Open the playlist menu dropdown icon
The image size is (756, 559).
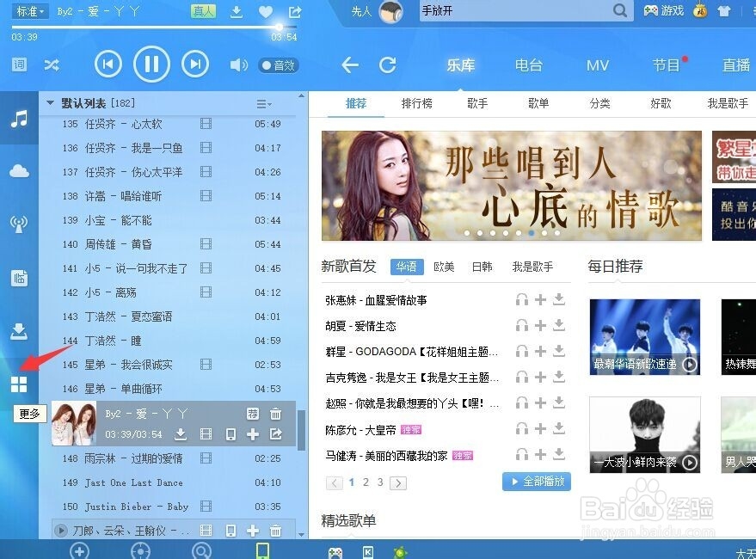(x=263, y=104)
